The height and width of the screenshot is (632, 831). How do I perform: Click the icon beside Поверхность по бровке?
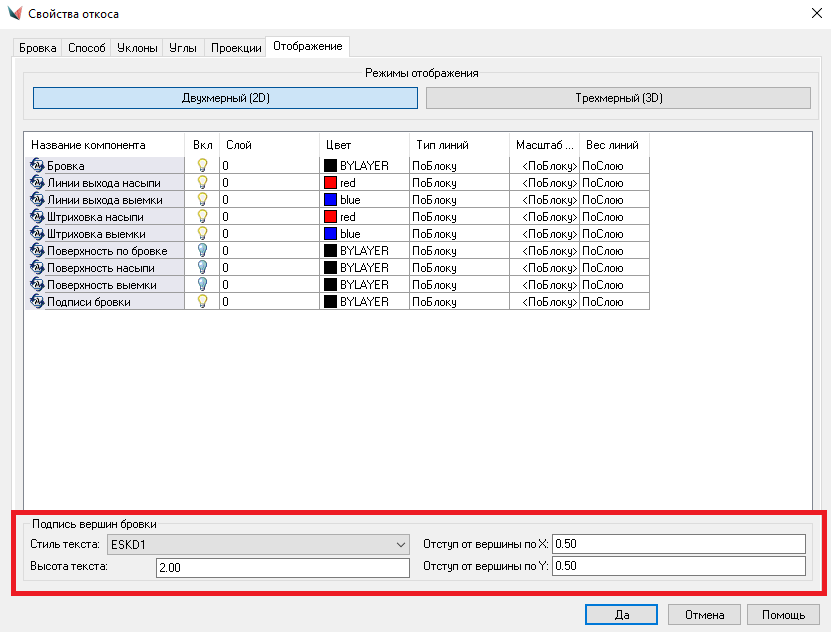(38, 251)
